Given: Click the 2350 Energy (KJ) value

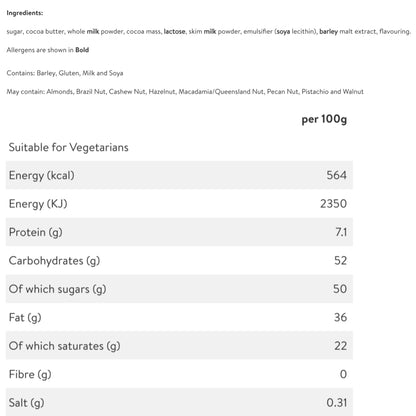Looking at the screenshot, I should click(333, 204).
